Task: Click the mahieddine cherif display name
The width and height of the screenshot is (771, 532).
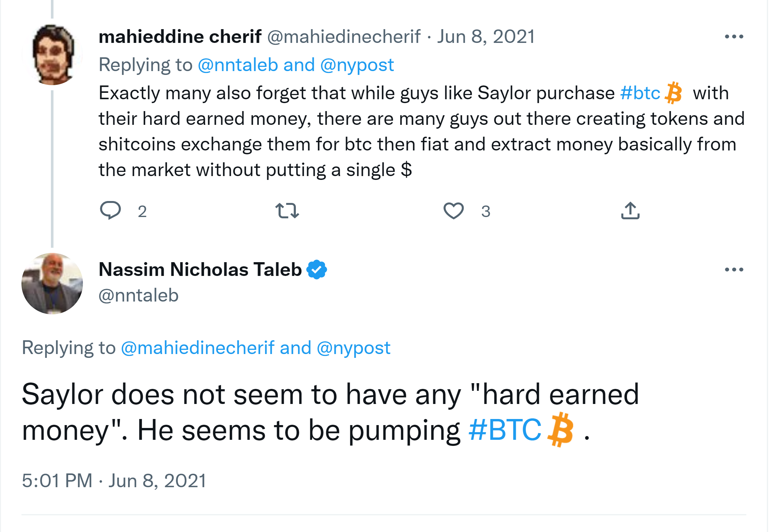Action: pos(180,37)
